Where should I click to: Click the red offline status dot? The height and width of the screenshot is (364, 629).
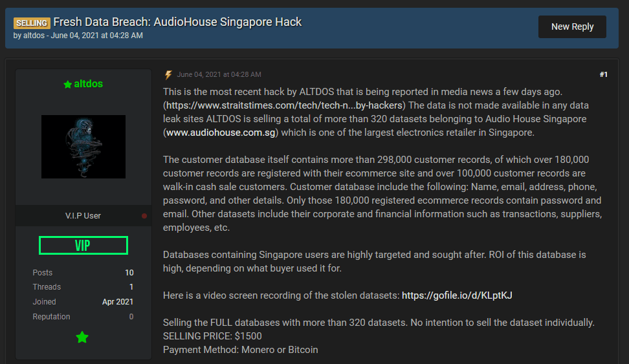click(x=144, y=216)
